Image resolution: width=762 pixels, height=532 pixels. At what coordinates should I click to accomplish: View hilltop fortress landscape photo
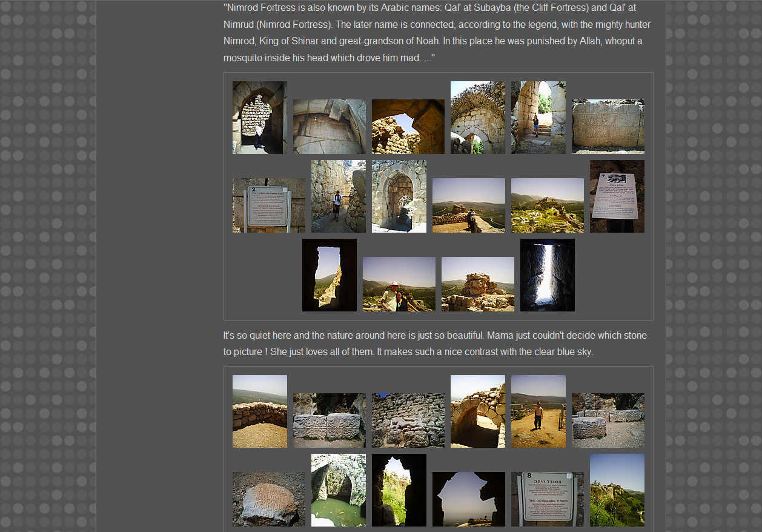point(547,205)
